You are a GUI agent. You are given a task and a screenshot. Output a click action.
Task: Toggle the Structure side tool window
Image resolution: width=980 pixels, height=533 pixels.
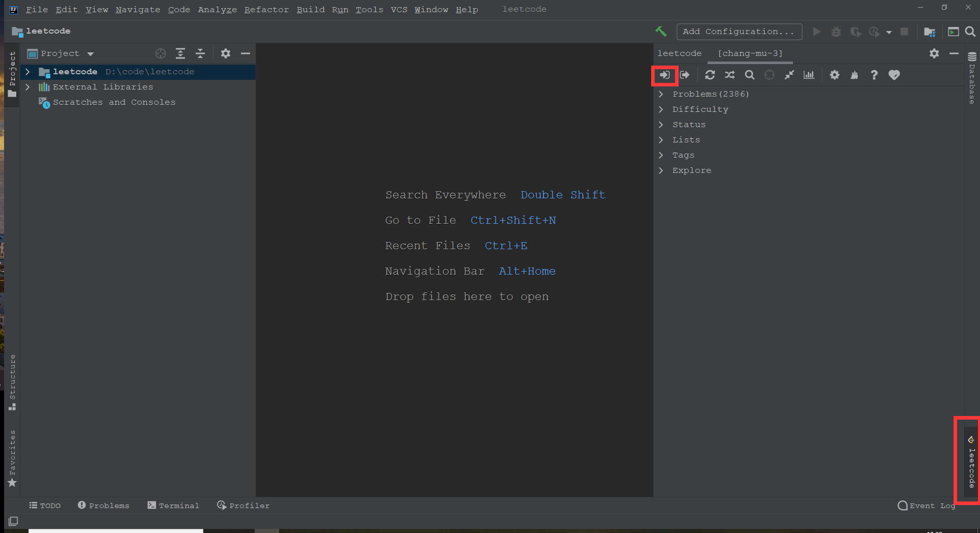point(12,382)
